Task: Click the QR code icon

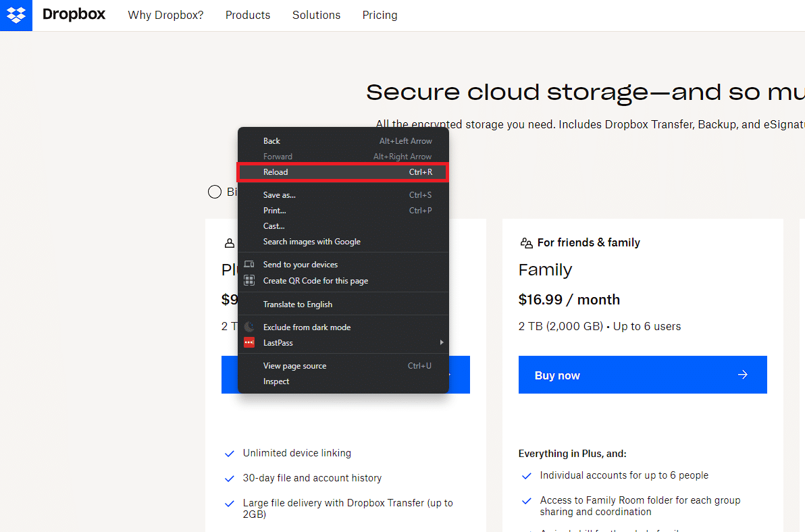Action: 249,280
